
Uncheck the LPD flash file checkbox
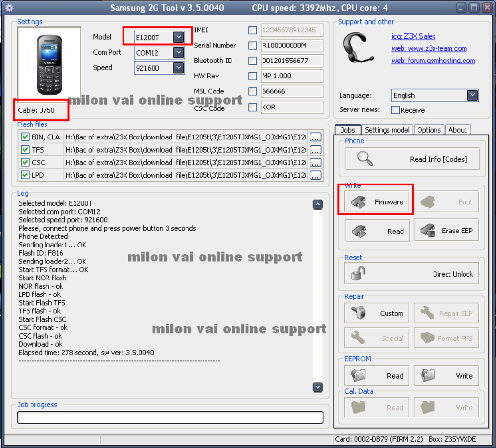pos(25,175)
